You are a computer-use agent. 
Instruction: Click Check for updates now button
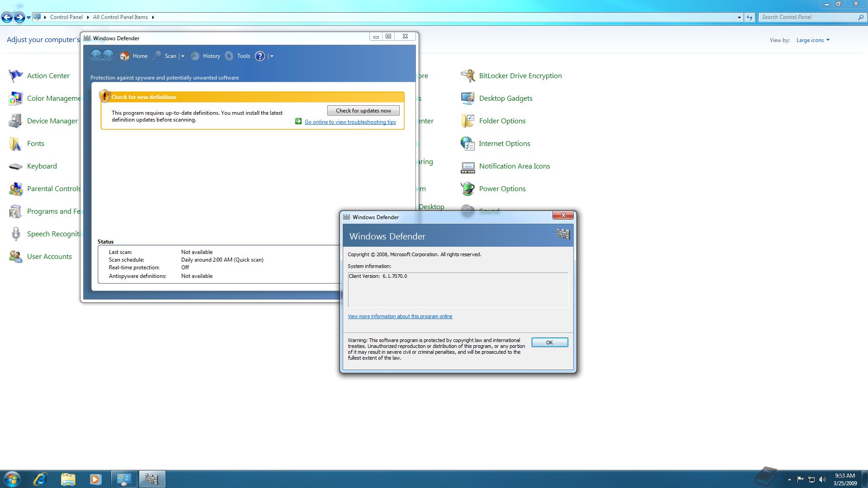[363, 111]
